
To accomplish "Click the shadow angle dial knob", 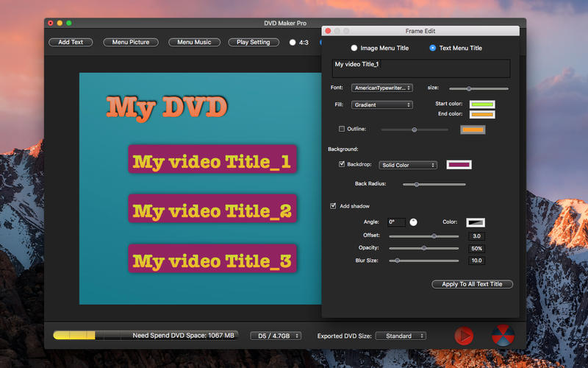I will [x=413, y=222].
